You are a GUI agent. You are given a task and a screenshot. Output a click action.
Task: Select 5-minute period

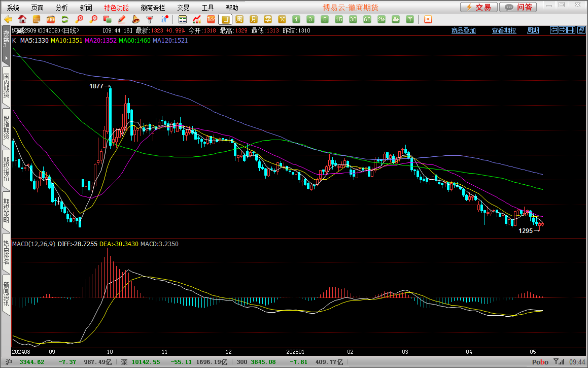(x=325, y=19)
